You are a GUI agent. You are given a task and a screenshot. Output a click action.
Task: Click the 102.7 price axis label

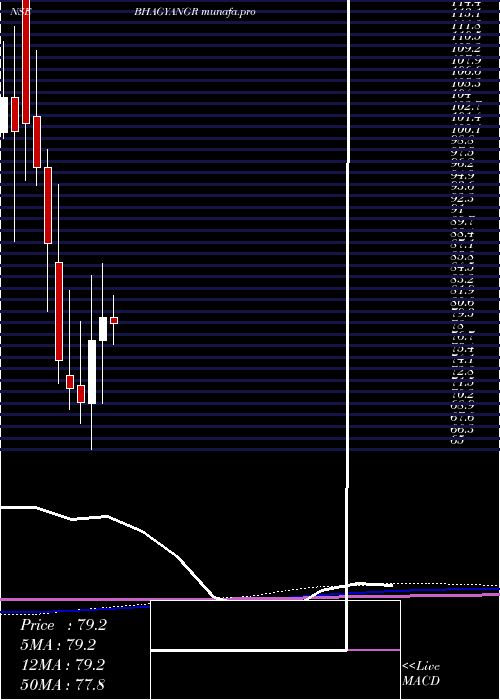pyautogui.click(x=466, y=106)
